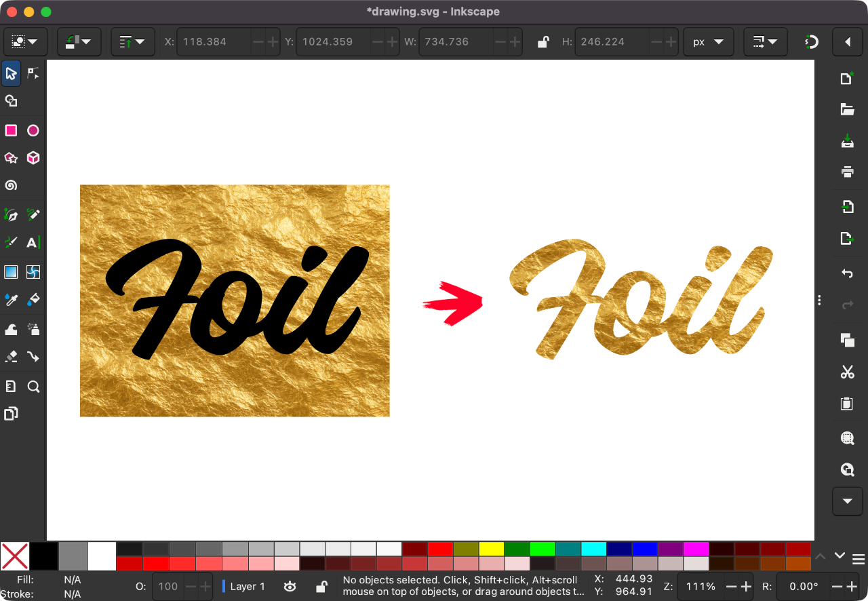This screenshot has height=601, width=868.
Task: Cut selection with scissors icon
Action: click(x=847, y=372)
